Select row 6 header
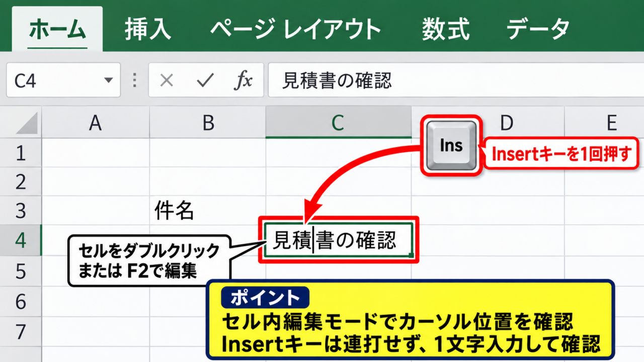The height and width of the screenshot is (362, 644). (x=21, y=302)
